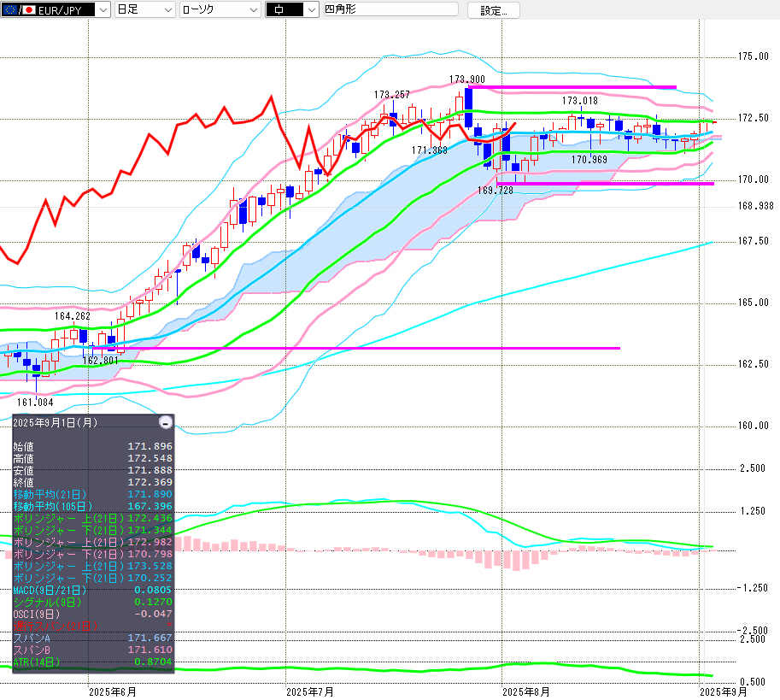Viewport: 780px width, 700px height.
Task: Click the ATR(14日) label
Action: tap(37, 662)
